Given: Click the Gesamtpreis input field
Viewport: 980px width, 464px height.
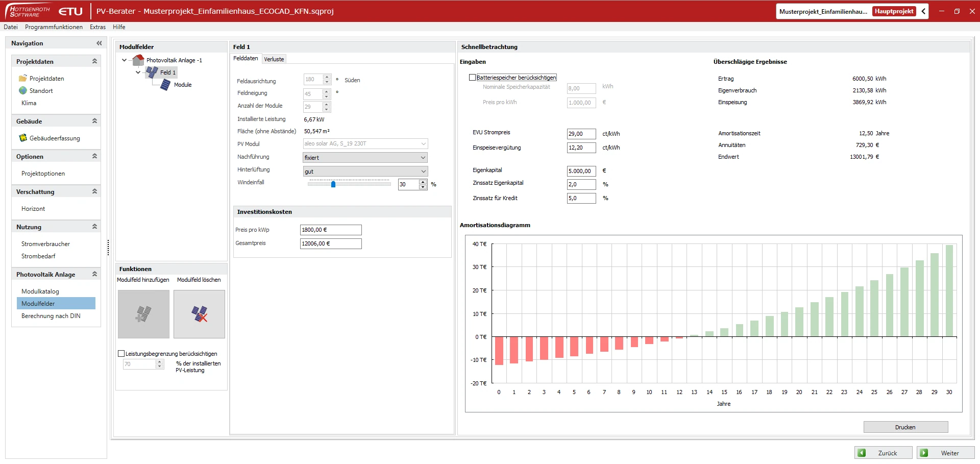Looking at the screenshot, I should coord(331,243).
